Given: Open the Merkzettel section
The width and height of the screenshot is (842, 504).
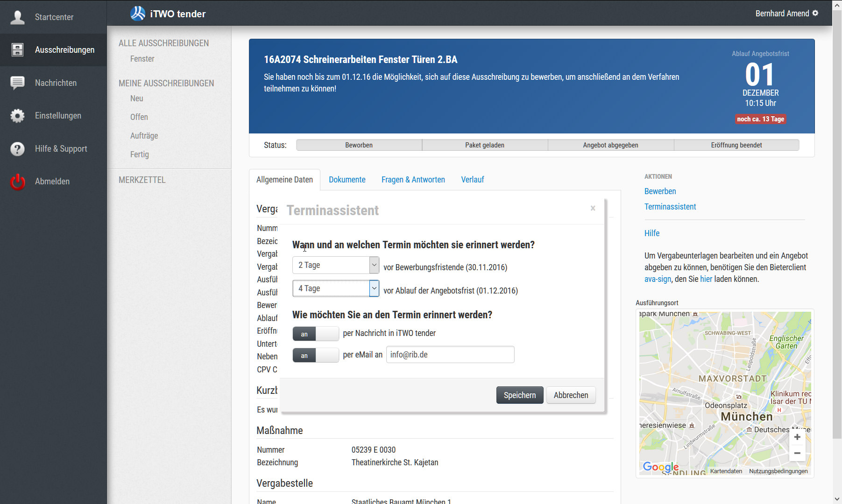Looking at the screenshot, I should pos(142,180).
